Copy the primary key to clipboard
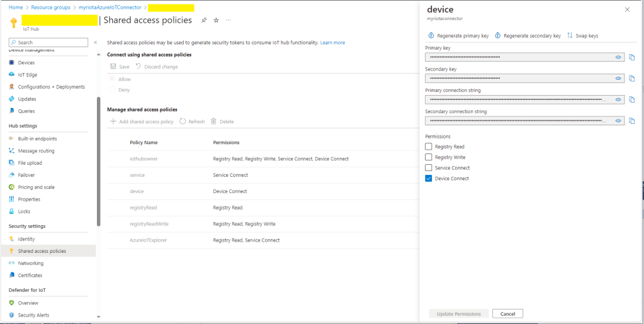The image size is (644, 324). (631, 57)
